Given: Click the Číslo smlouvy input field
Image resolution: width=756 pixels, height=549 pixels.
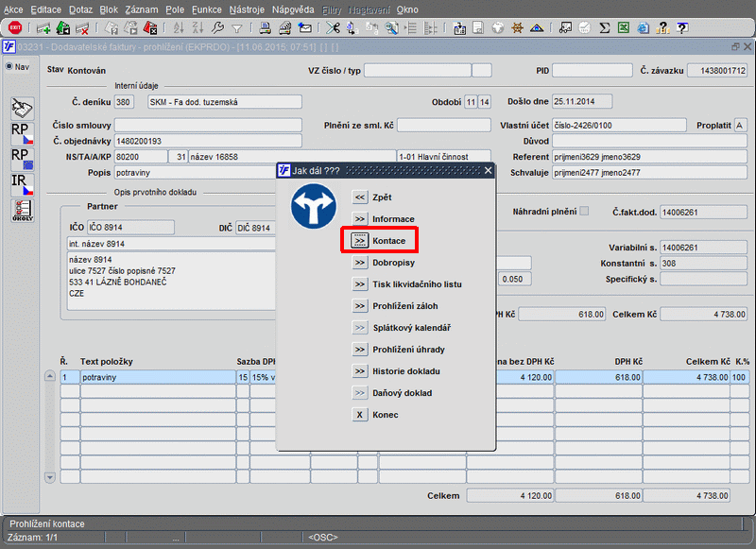Looking at the screenshot, I should tap(208, 125).
